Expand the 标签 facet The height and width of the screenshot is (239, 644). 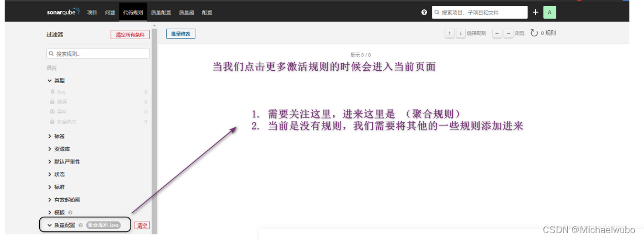tap(57, 136)
